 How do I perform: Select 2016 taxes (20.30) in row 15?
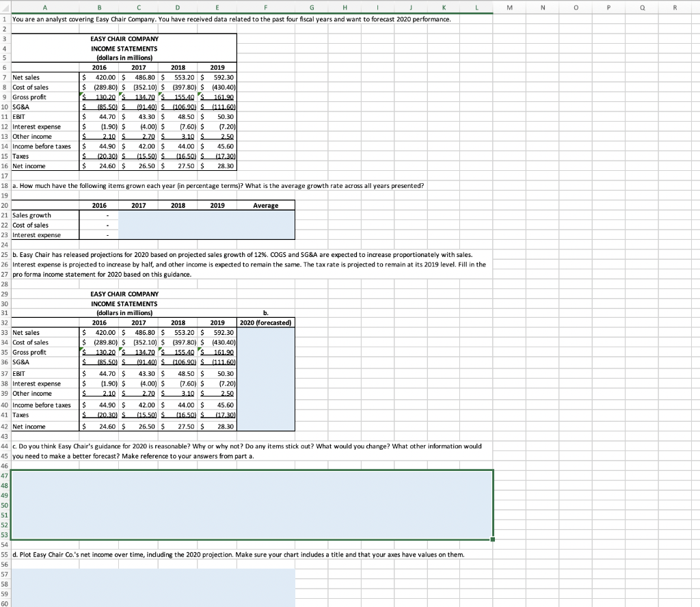[99, 156]
